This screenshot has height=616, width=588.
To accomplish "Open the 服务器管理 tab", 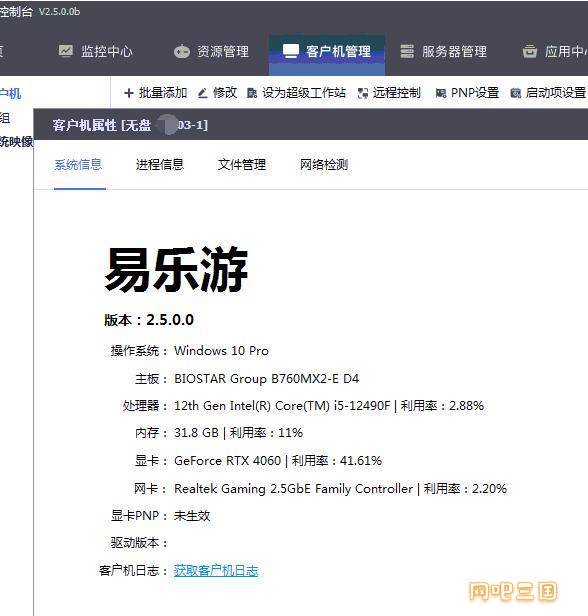I will [x=443, y=51].
